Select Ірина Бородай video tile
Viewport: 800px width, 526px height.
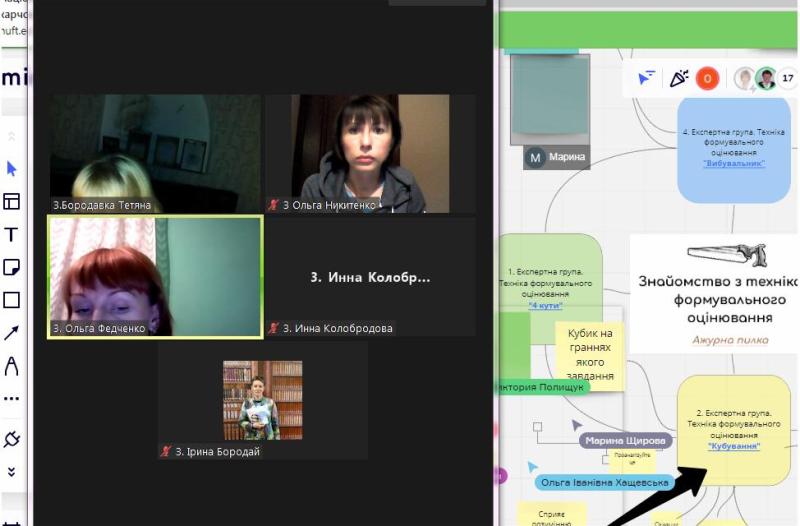coord(262,400)
